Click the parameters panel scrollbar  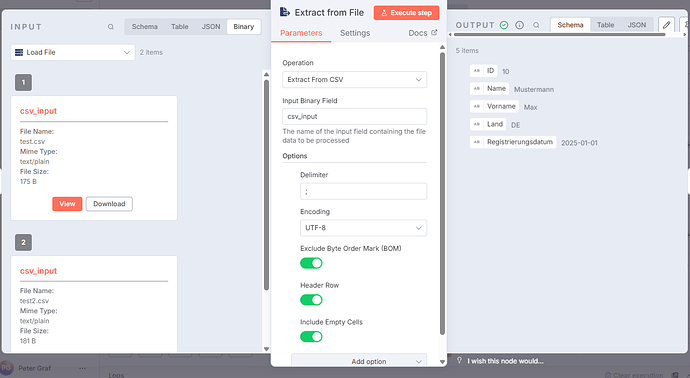[442, 194]
